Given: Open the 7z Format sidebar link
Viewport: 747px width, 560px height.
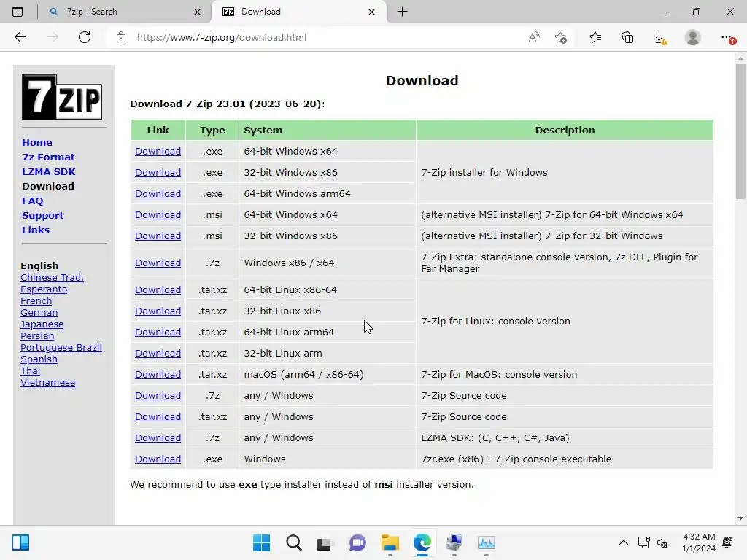Looking at the screenshot, I should coord(48,157).
